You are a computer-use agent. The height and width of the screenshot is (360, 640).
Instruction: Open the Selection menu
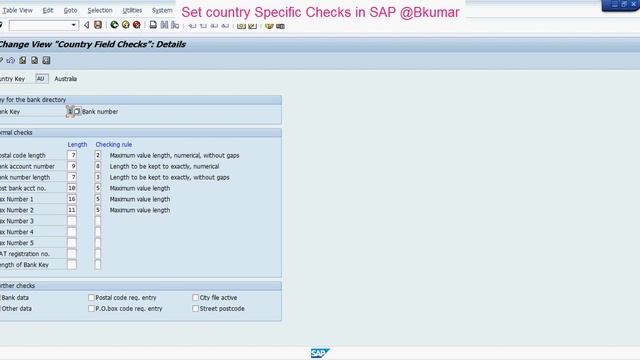100,10
